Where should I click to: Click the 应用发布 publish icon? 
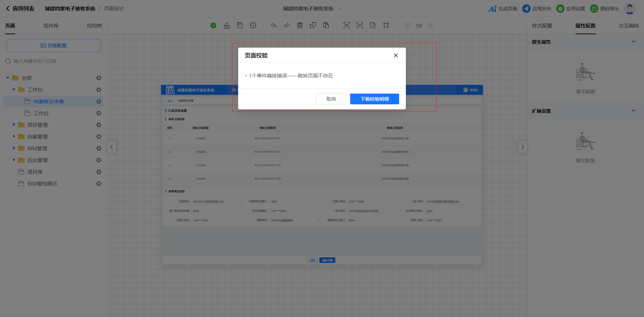(x=526, y=9)
